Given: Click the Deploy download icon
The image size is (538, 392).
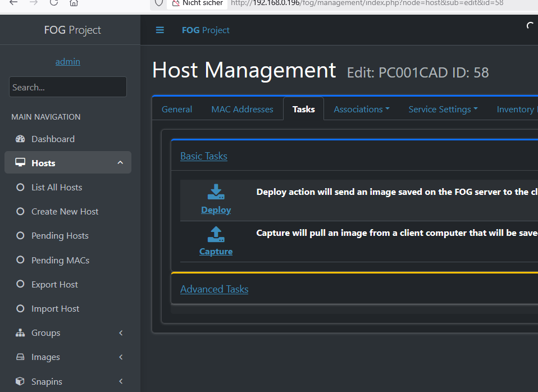Looking at the screenshot, I should coord(216,192).
